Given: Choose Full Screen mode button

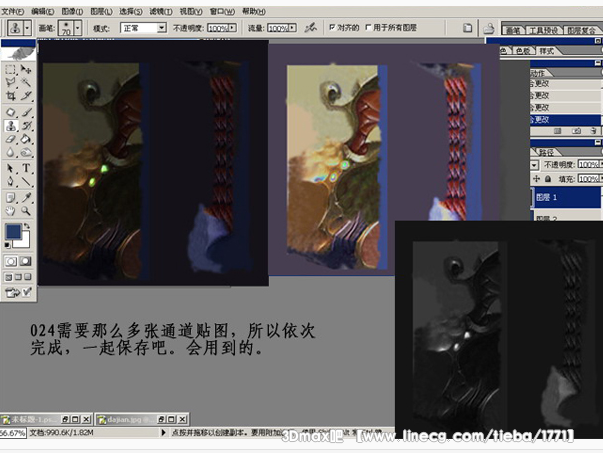Looking at the screenshot, I should click(x=28, y=277).
